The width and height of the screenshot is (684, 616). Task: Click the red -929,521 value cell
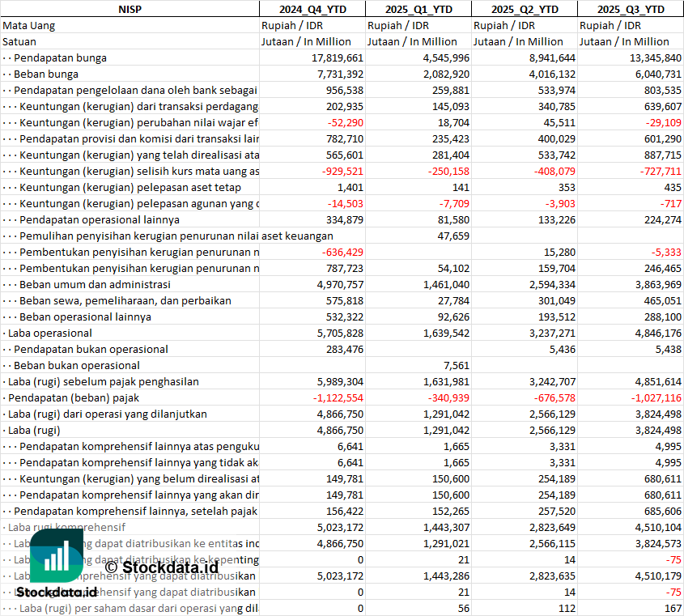[341, 171]
